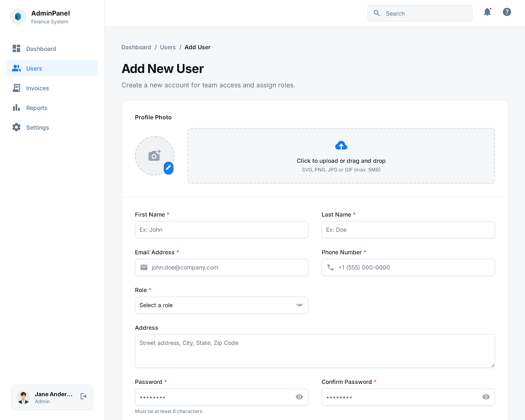
Task: Click the notifications bell icon
Action: coord(487,12)
